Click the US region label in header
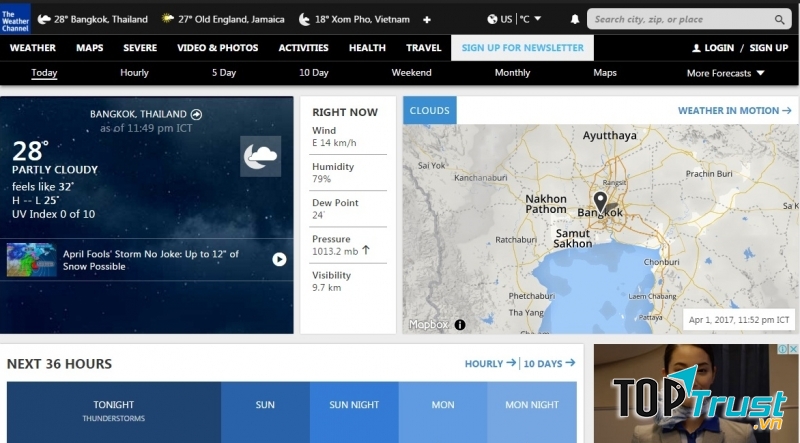This screenshot has width=800, height=443. pyautogui.click(x=506, y=19)
